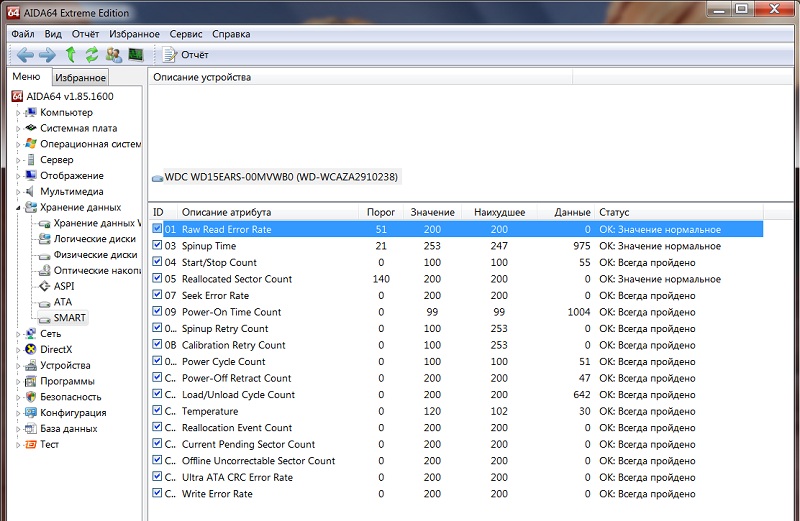Screen dimensions: 800x521
Task: Select Устройства in the tree
Action: click(65, 365)
